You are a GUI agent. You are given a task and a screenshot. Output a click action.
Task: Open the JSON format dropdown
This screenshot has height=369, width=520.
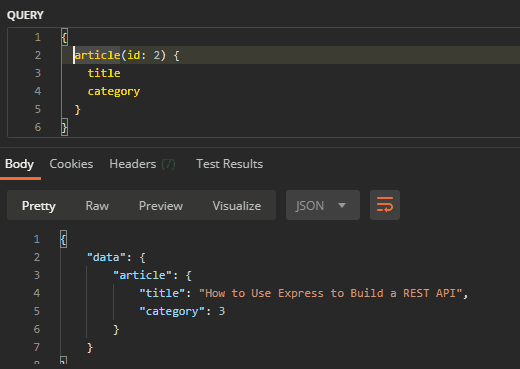[323, 205]
